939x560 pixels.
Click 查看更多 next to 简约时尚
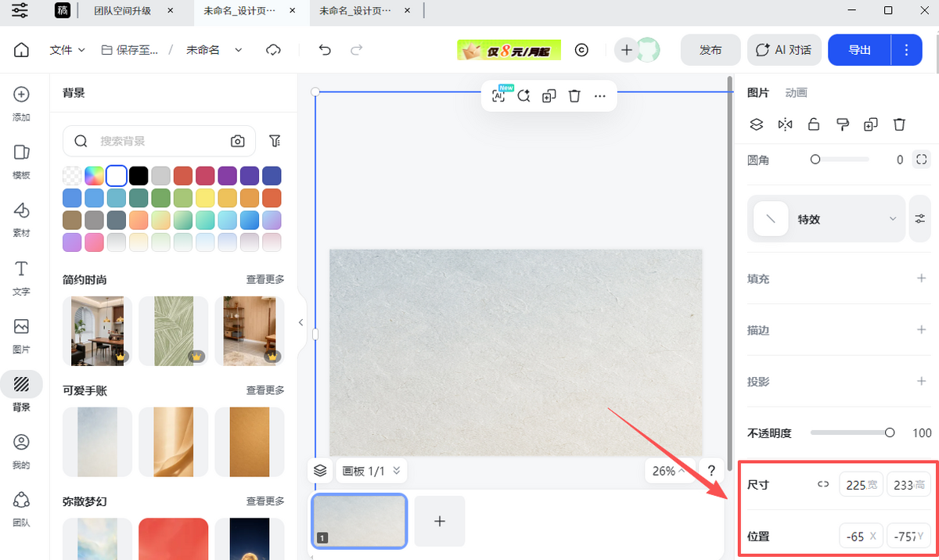point(265,280)
